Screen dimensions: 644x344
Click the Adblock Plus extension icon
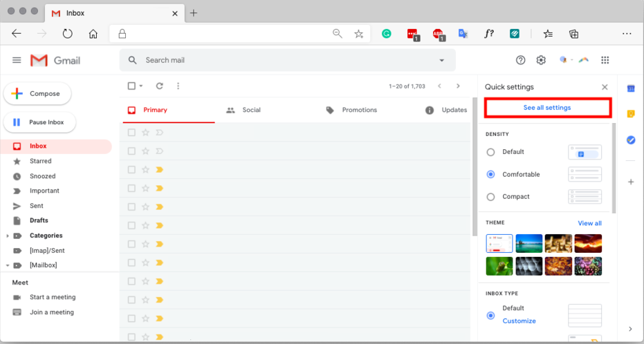439,35
